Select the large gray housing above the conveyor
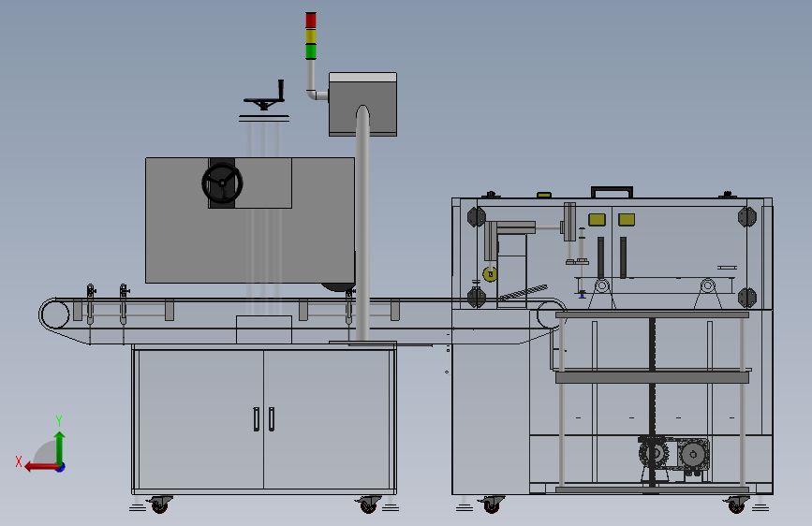The height and width of the screenshot is (526, 812). [250, 221]
